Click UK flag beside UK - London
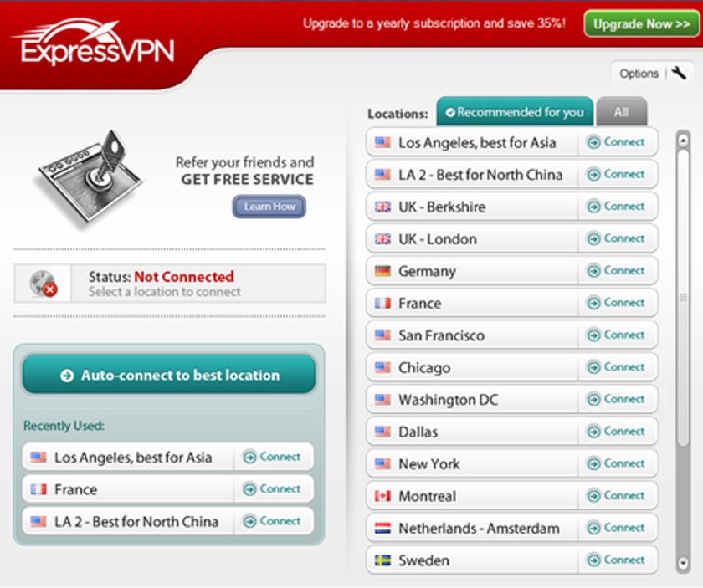 point(382,239)
